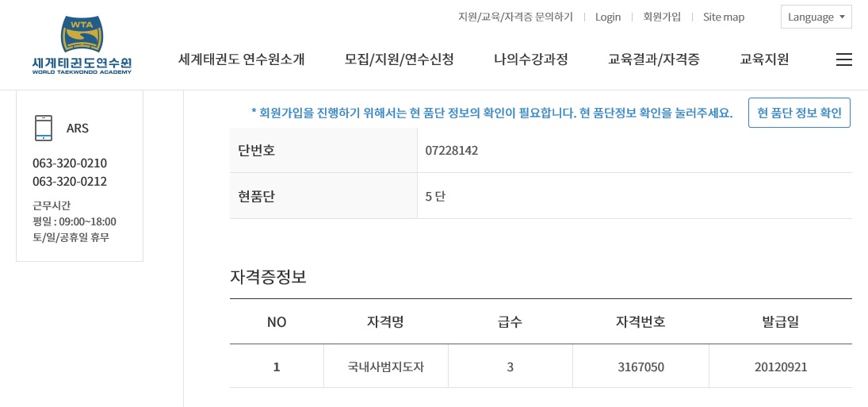Select 나의수강과정 menu item
This screenshot has height=407, width=868.
(531, 60)
